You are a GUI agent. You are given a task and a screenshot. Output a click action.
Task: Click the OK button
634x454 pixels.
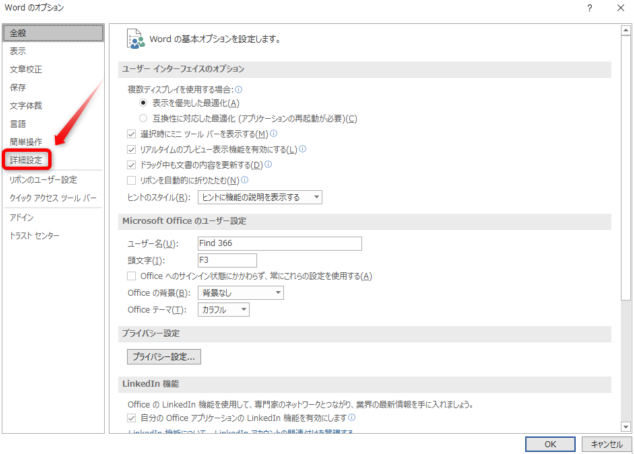click(x=550, y=444)
